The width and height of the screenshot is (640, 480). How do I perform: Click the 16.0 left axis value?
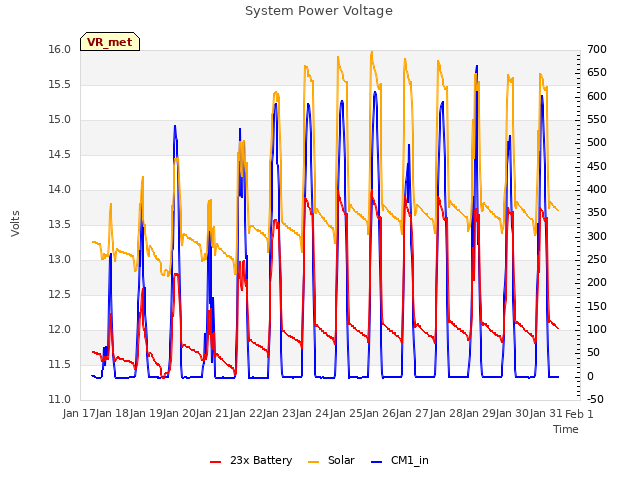click(x=60, y=50)
